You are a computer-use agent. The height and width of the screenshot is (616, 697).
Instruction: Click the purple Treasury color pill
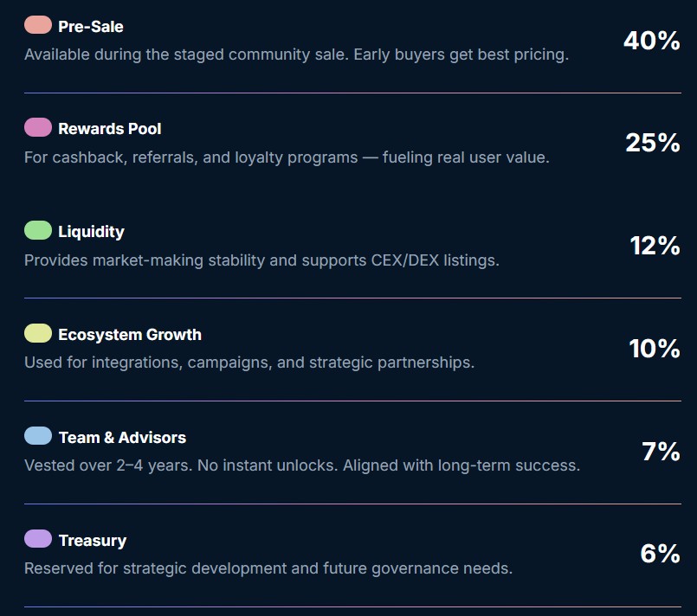coord(38,539)
